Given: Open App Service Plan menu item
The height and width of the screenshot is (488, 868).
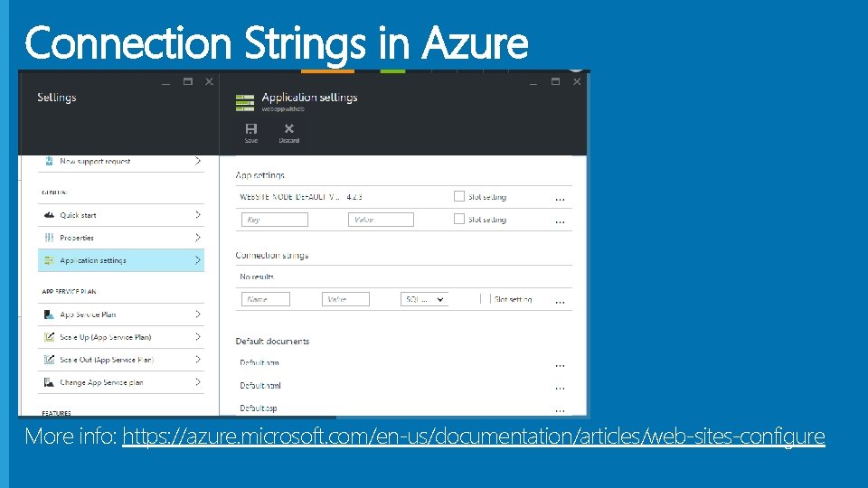Looking at the screenshot, I should coord(120,314).
